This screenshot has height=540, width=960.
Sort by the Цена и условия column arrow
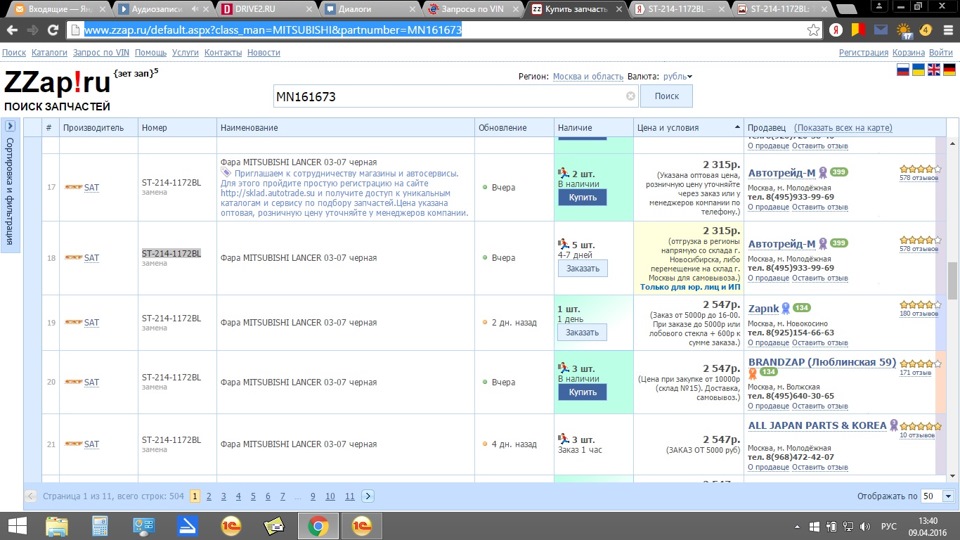point(737,127)
